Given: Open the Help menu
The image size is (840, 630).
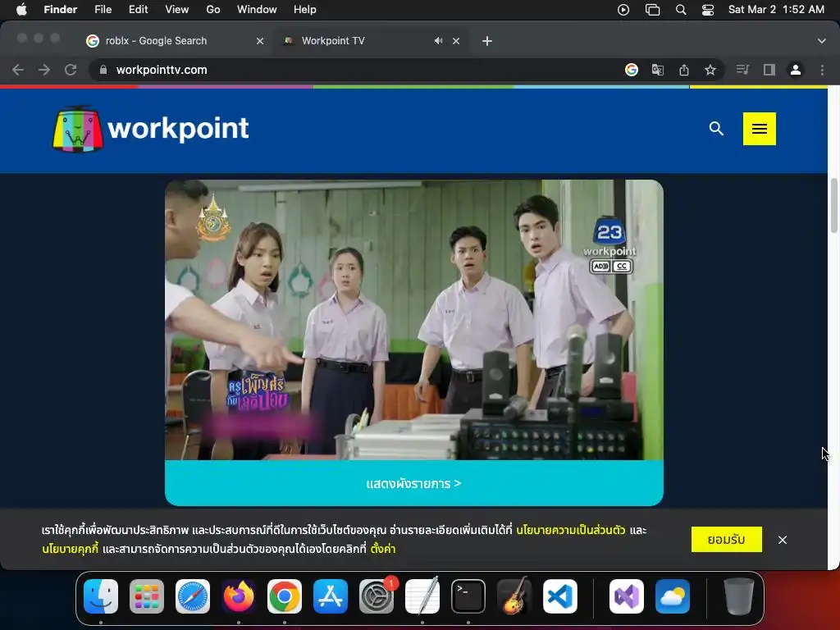Looking at the screenshot, I should [x=305, y=10].
